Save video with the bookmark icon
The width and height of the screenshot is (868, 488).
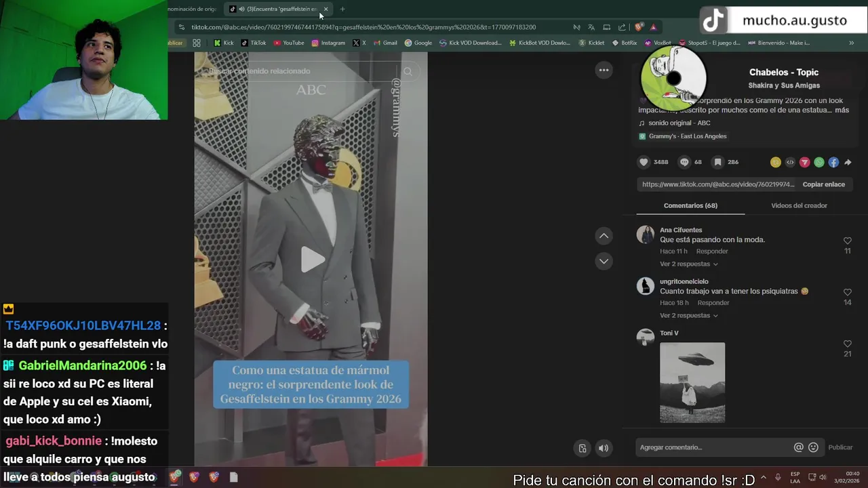click(717, 162)
